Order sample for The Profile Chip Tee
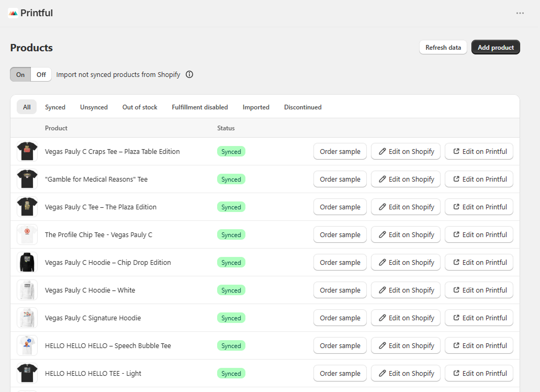The image size is (540, 392). pos(340,234)
